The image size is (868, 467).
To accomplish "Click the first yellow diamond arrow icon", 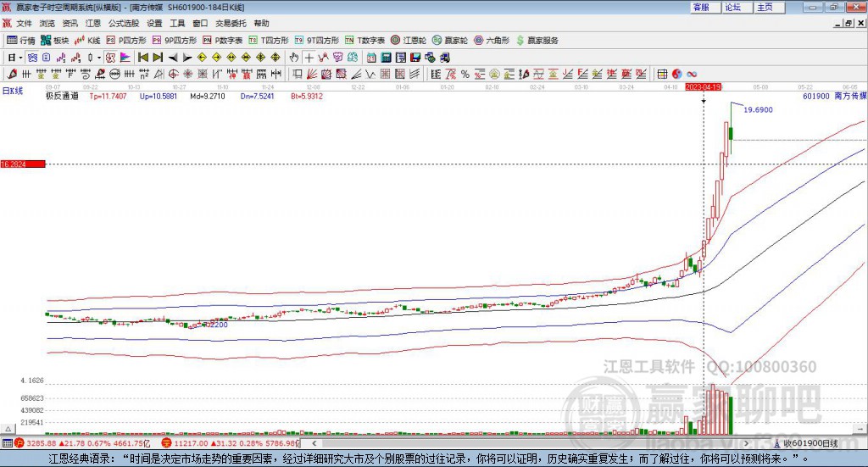I will 202,58.
